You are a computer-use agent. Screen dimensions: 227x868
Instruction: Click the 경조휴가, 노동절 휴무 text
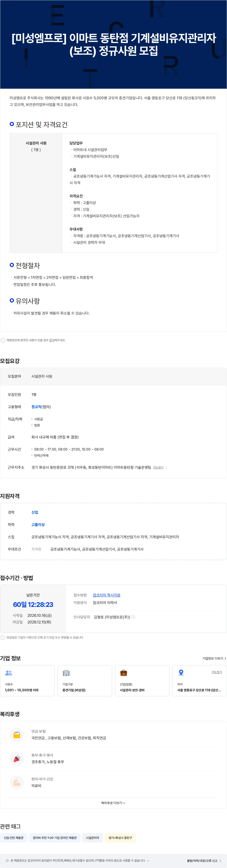pyautogui.click(x=48, y=762)
